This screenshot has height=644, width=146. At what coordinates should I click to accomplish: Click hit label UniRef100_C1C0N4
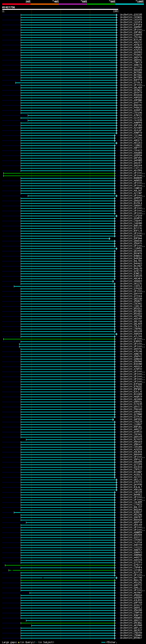(131, 135)
